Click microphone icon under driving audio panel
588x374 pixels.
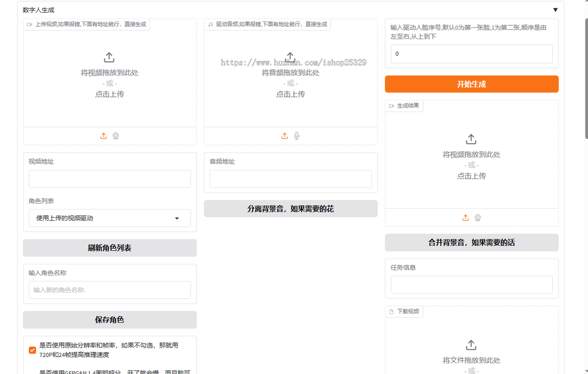pyautogui.click(x=296, y=136)
